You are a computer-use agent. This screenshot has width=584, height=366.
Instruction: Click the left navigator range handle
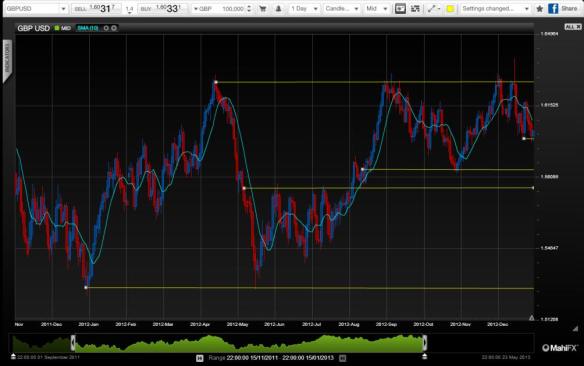point(73,343)
